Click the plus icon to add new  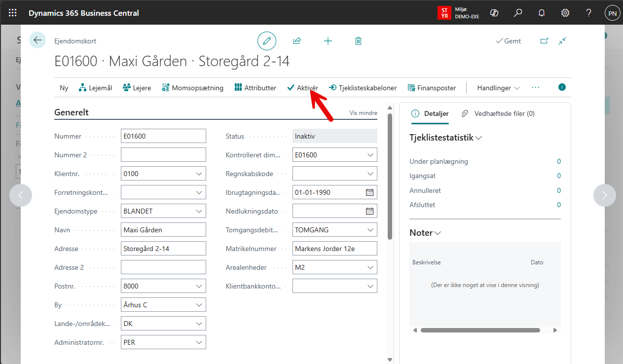328,41
